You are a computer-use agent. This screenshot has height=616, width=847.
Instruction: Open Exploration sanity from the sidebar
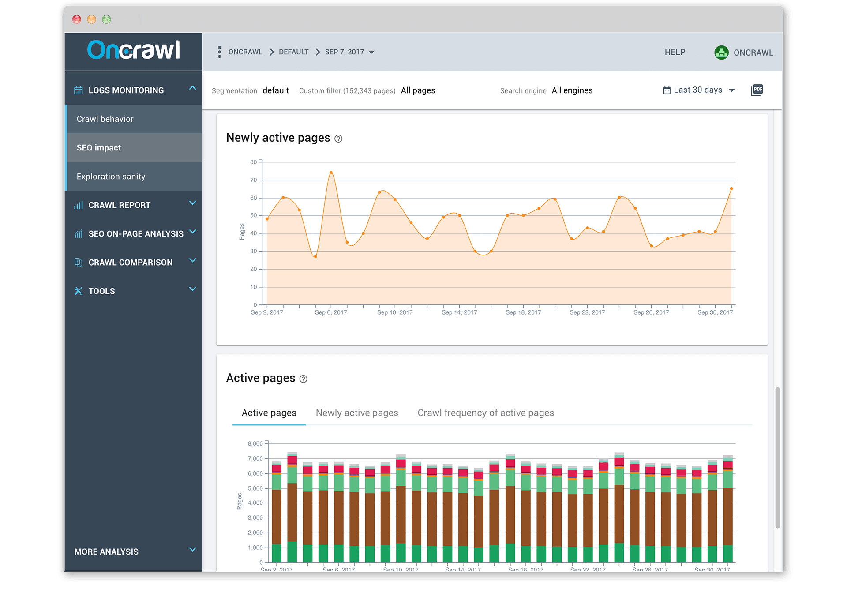(x=111, y=176)
